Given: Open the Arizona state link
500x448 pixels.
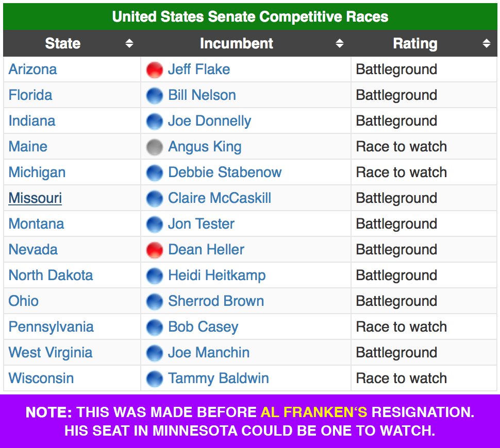Looking at the screenshot, I should coord(33,69).
